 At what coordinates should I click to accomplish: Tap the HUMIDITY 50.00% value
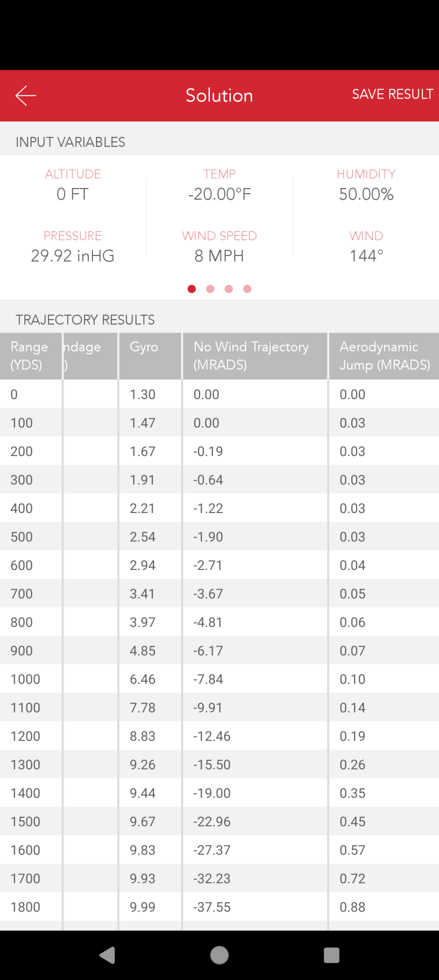(x=366, y=194)
